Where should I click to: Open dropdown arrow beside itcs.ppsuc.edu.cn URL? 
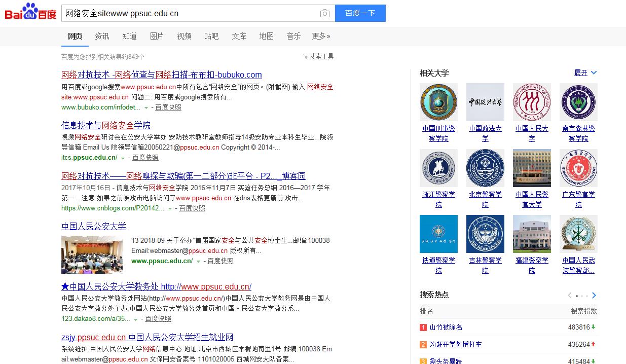click(123, 158)
